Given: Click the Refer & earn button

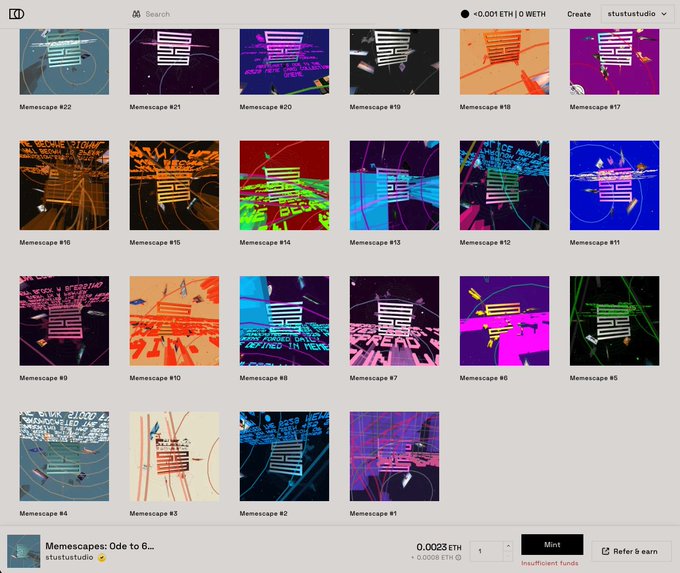Looking at the screenshot, I should point(631,551).
